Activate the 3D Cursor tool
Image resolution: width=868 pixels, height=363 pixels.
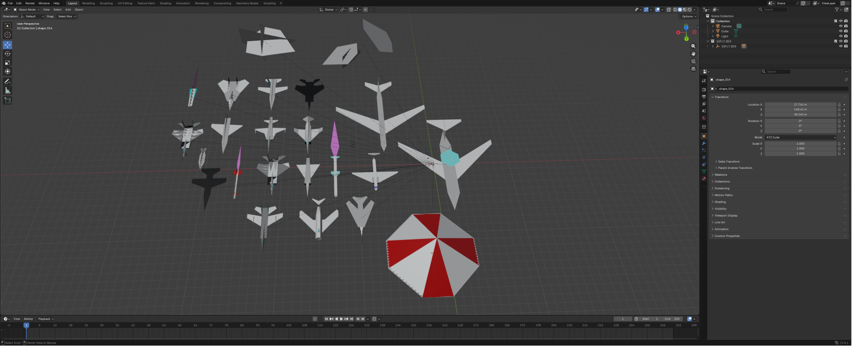pyautogui.click(x=8, y=35)
